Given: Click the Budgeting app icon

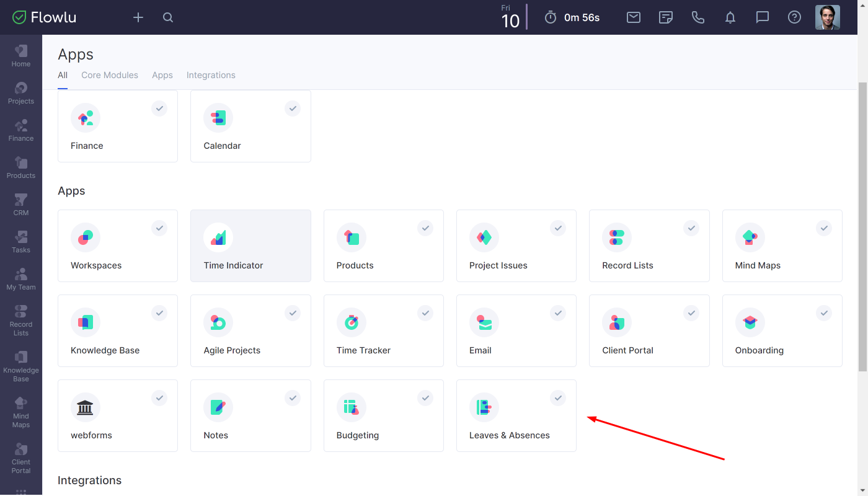Looking at the screenshot, I should (352, 407).
